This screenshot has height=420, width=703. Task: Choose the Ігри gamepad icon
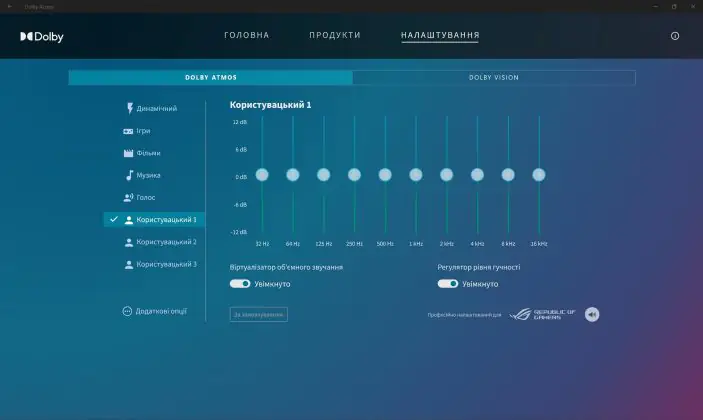point(128,131)
